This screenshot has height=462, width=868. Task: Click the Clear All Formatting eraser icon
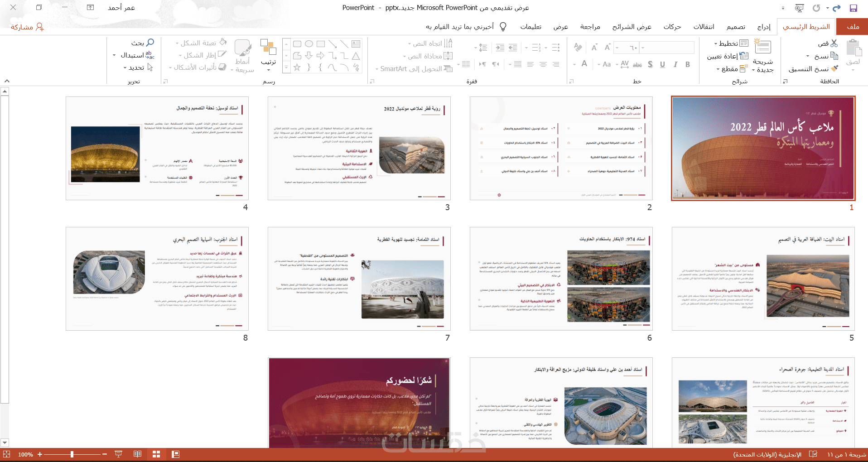click(x=578, y=47)
